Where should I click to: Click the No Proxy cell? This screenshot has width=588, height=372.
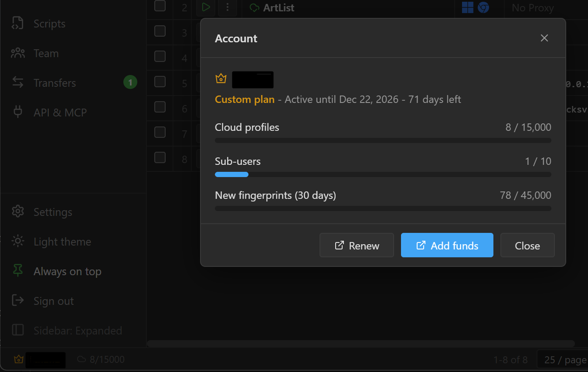click(533, 8)
